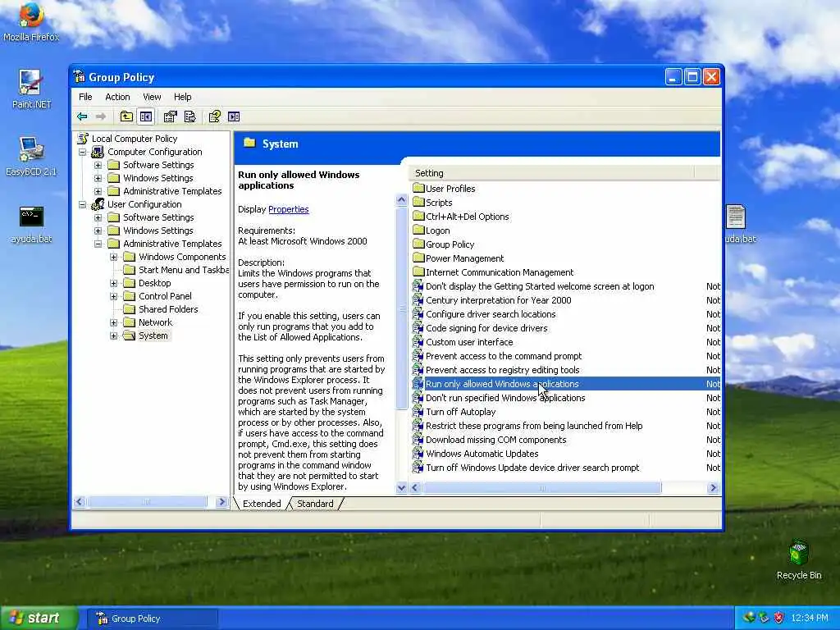Collapse the User Configuration node
Viewport: 840px width, 630px height.
click(x=83, y=204)
